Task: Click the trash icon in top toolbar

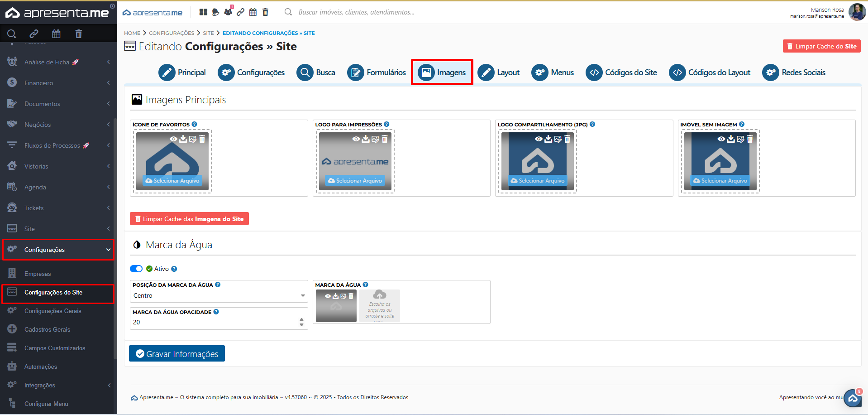Action: (x=265, y=12)
